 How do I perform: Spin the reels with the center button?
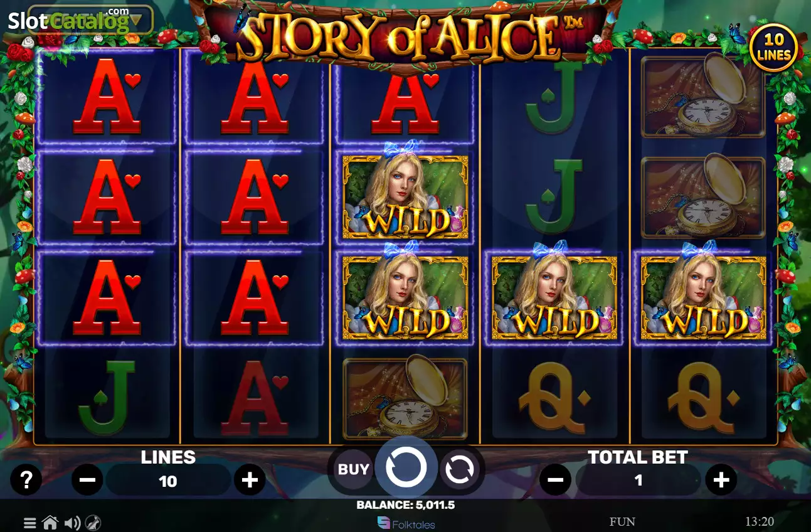[406, 467]
